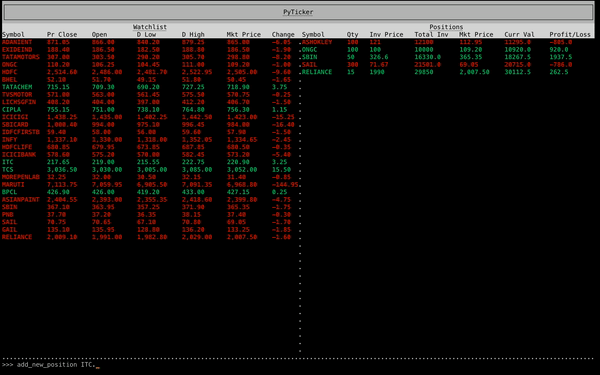Select TCS symbol in the Watchlist
Screen dimensions: 600x375
point(8,170)
